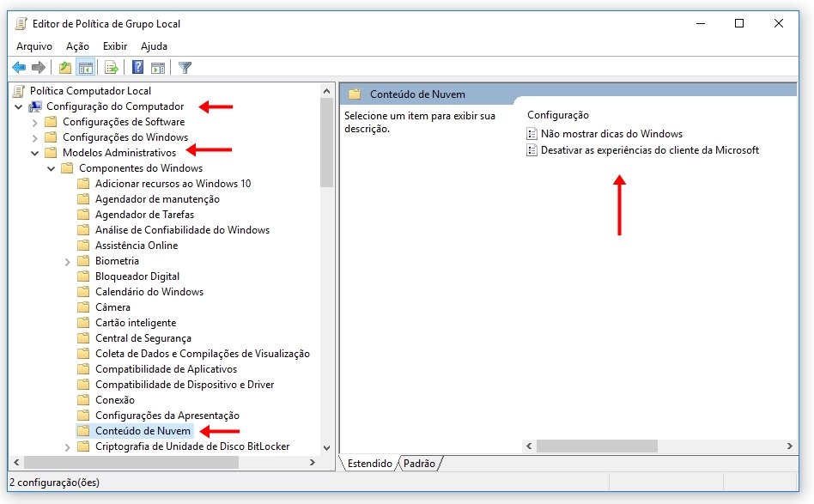Click the Filter funnel toolbar icon
Viewport: 814px width, 504px height.
[185, 68]
